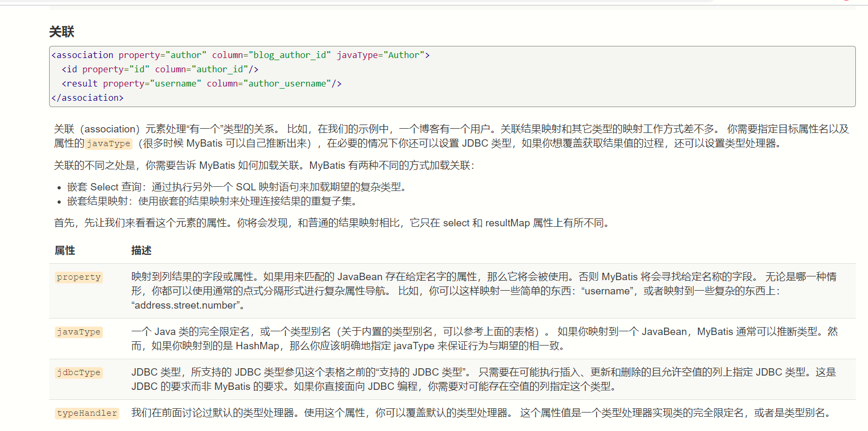The image size is (868, 431).
Task: Click the 描述 table column header
Action: [141, 250]
